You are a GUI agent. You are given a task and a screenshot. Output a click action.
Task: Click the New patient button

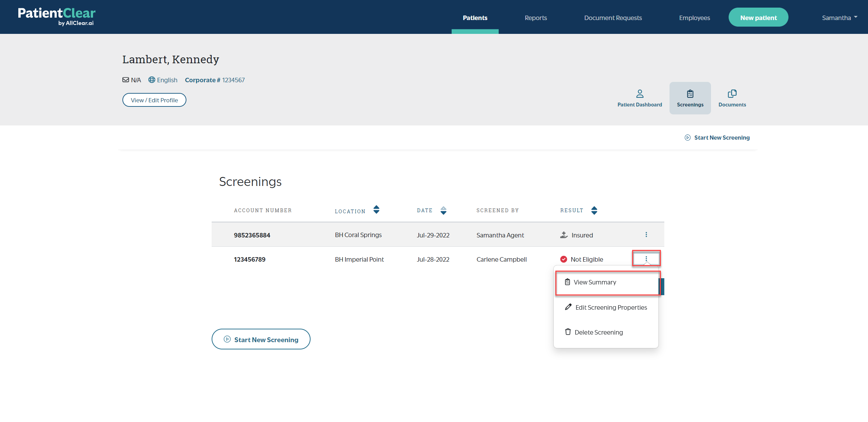click(758, 18)
